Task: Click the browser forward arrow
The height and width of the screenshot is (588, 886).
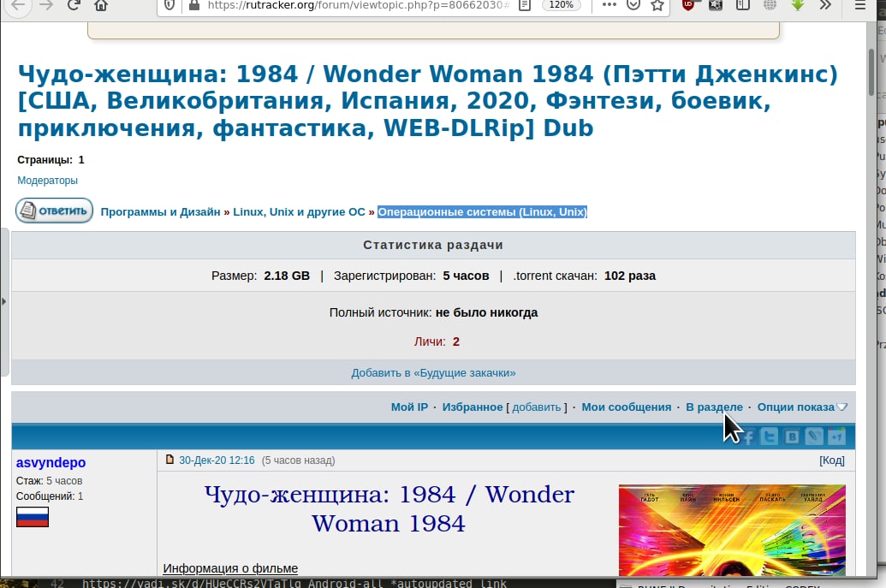Action: 46,6
